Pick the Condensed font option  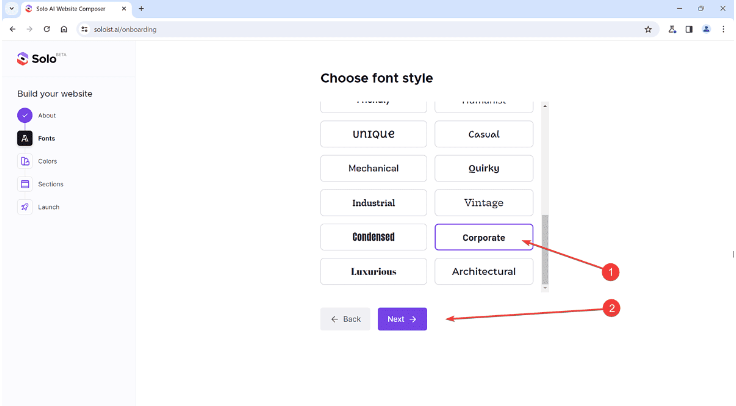[x=373, y=237]
